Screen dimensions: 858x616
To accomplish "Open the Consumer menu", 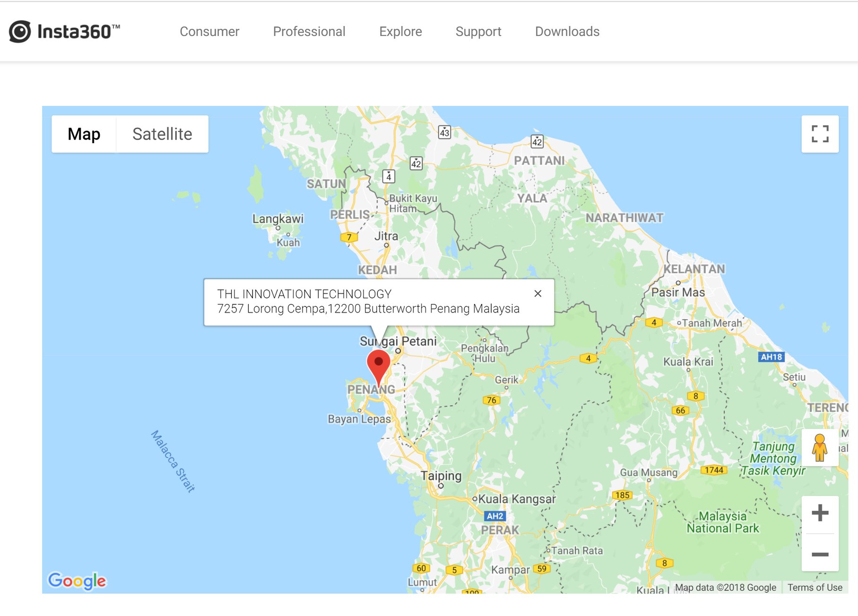I will click(x=209, y=32).
